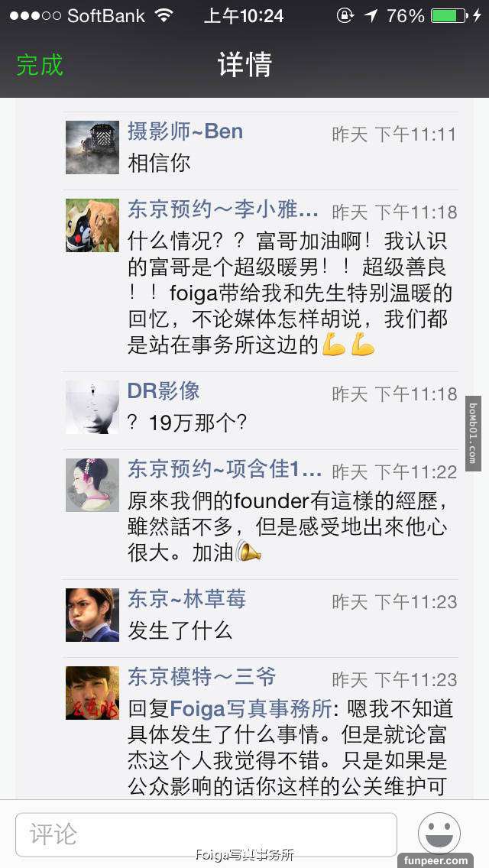
Task: Tap 项含佳's geisha illustration avatar
Action: pos(92,485)
